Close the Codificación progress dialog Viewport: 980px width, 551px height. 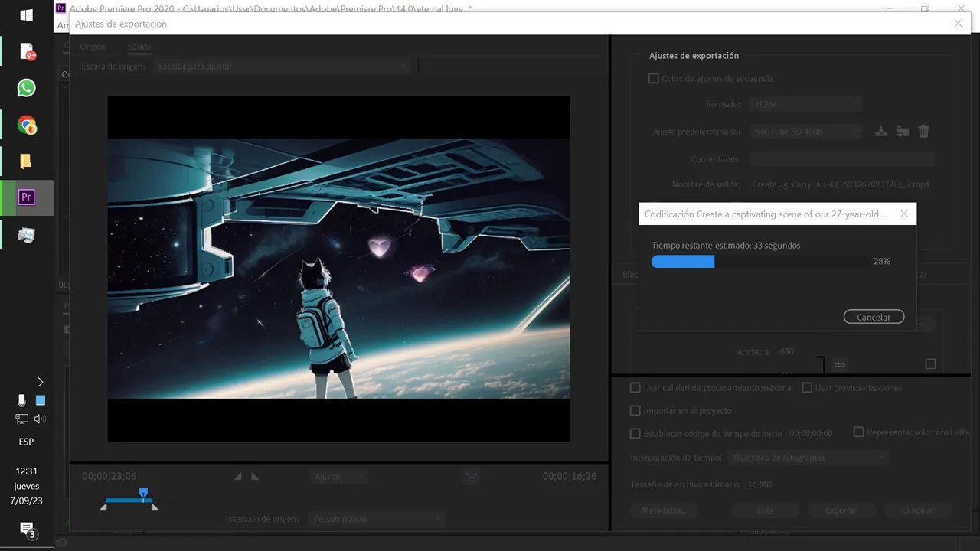904,214
